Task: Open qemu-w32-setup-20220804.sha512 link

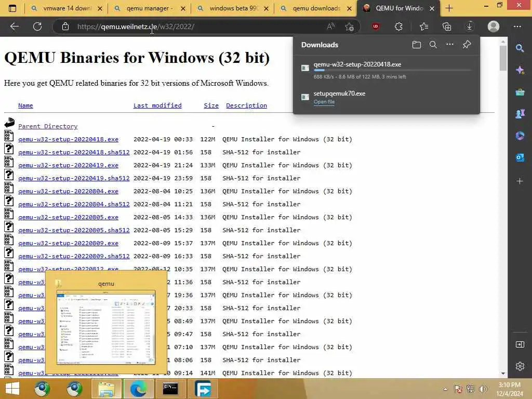Action: [74, 204]
